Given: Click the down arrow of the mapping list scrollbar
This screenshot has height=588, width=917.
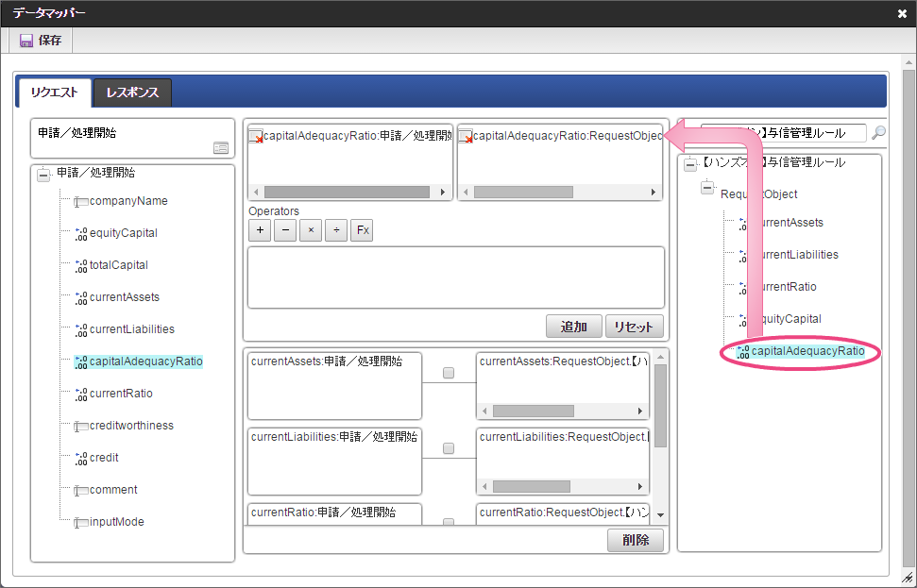Looking at the screenshot, I should [x=660, y=515].
